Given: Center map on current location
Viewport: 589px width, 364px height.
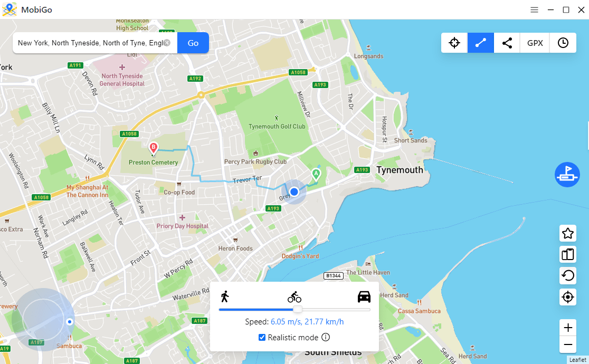Looking at the screenshot, I should [x=567, y=297].
